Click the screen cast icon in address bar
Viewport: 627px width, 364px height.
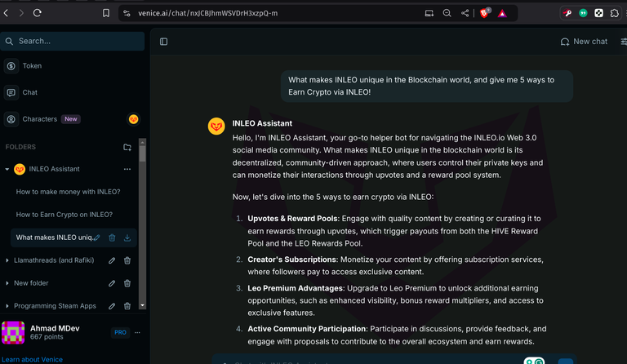(x=429, y=13)
